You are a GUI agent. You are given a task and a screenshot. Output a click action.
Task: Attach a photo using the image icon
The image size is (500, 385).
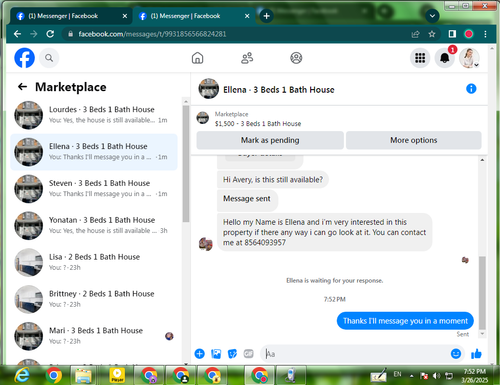(x=216, y=354)
